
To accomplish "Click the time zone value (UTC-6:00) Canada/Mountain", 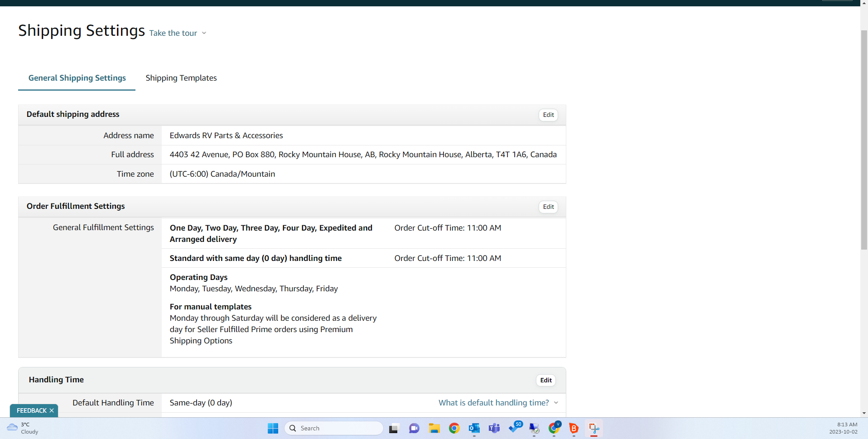I will pyautogui.click(x=222, y=174).
